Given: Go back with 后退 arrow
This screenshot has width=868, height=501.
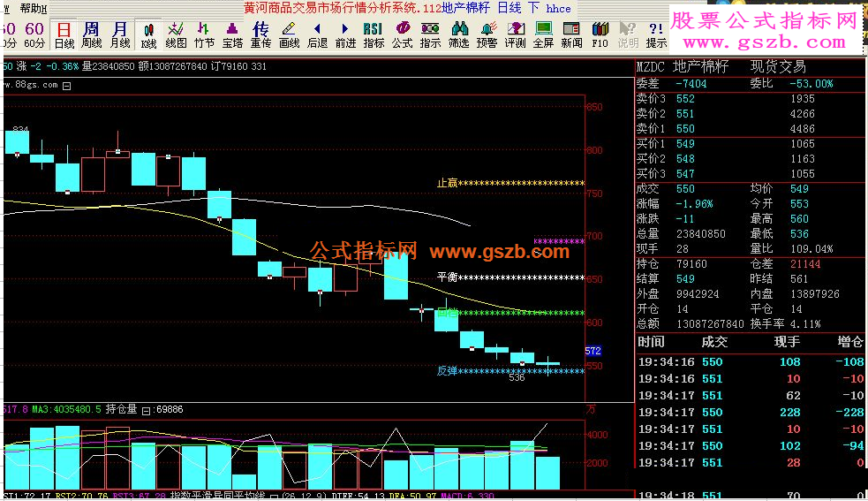Looking at the screenshot, I should [317, 34].
